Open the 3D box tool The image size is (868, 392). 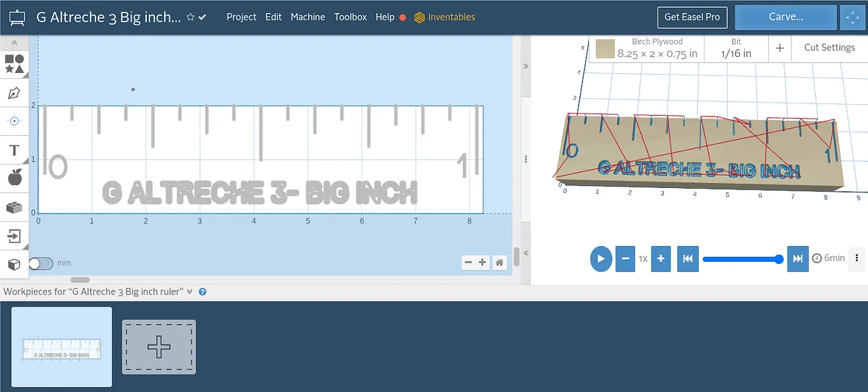tap(14, 264)
